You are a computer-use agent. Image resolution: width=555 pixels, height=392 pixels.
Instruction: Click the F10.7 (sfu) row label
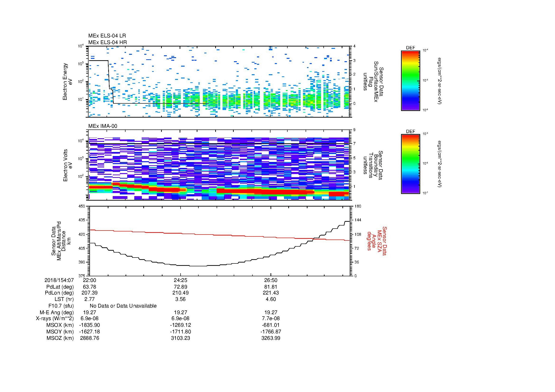(61, 306)
